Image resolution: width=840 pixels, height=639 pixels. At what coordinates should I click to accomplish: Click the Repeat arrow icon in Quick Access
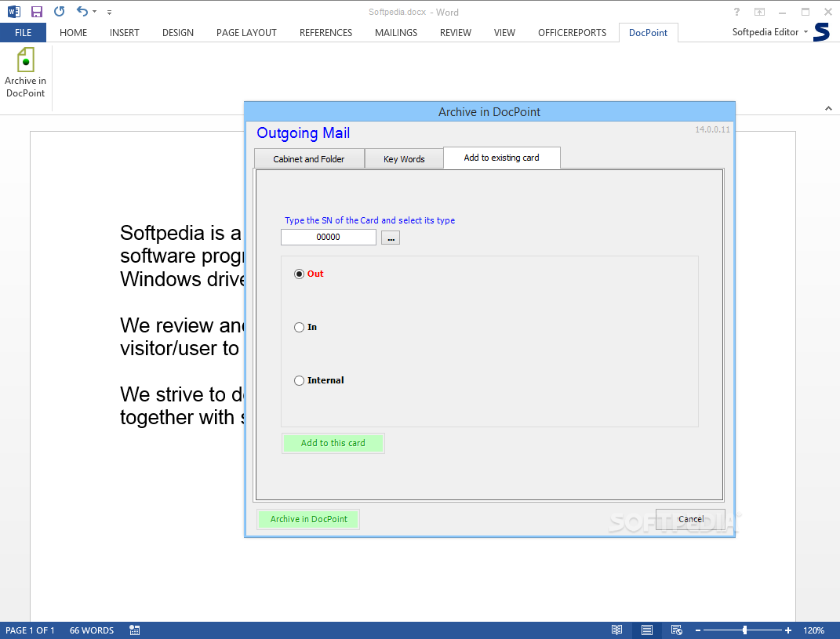click(60, 11)
